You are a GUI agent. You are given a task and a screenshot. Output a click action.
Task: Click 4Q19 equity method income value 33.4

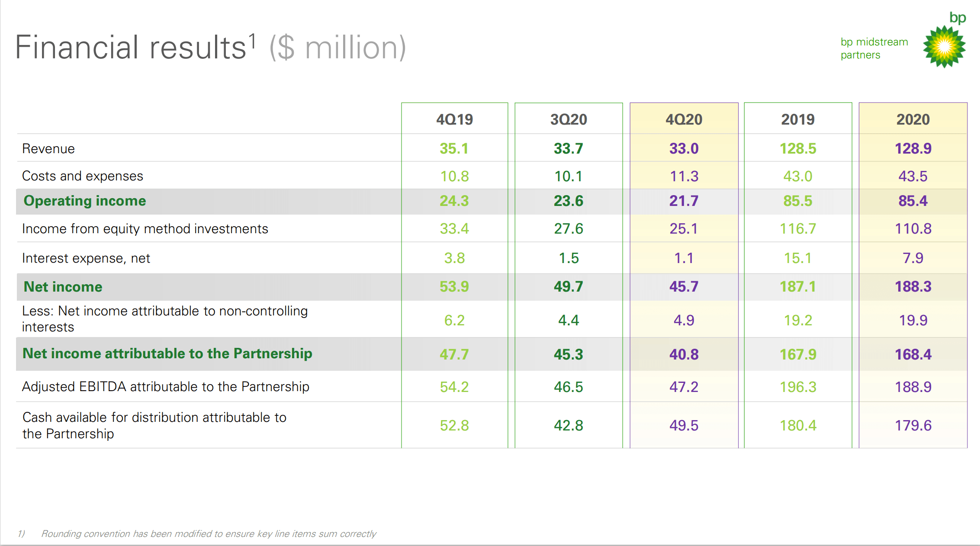(454, 229)
